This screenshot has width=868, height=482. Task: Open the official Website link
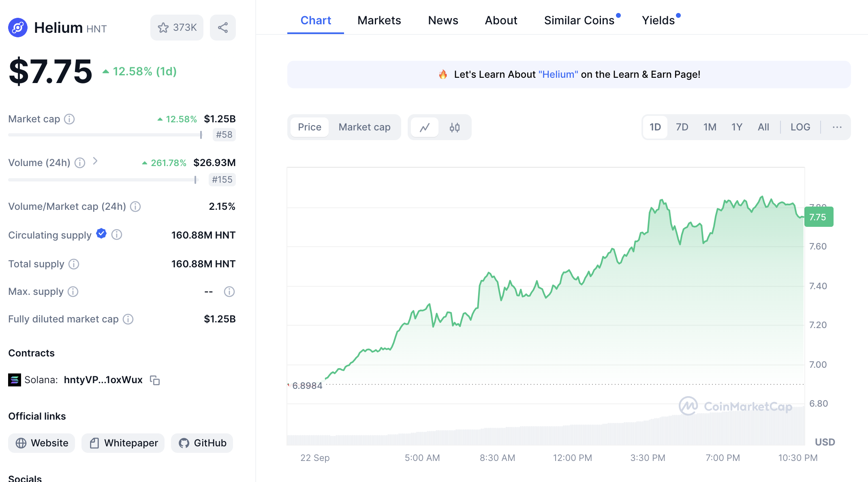(41, 443)
